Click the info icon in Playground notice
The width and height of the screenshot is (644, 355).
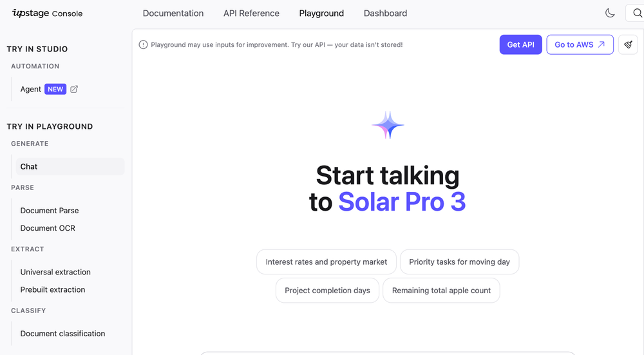(143, 45)
